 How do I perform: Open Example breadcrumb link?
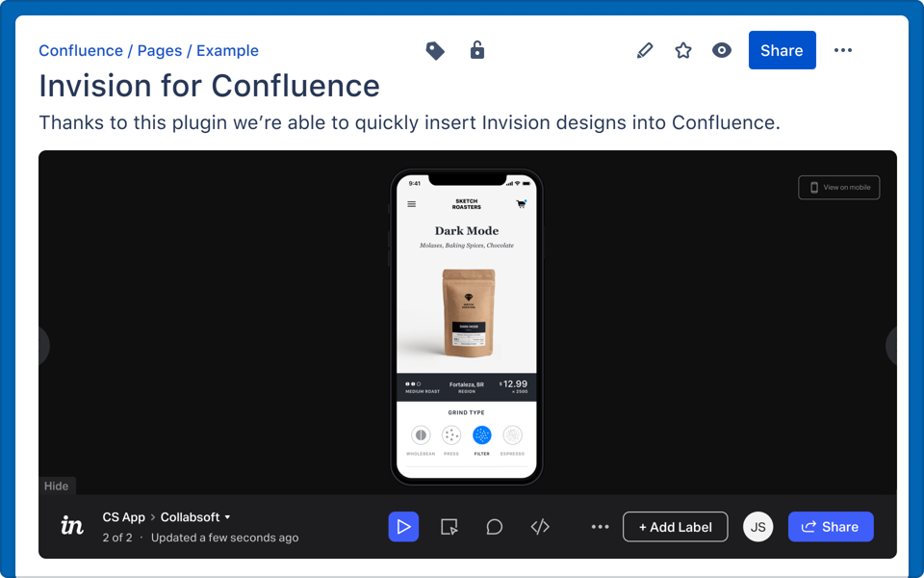click(227, 51)
